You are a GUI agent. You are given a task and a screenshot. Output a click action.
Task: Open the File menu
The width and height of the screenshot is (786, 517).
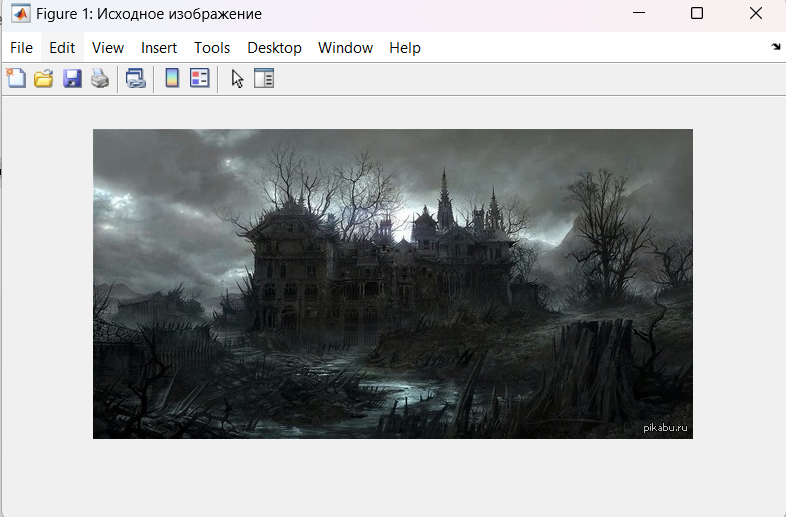click(x=21, y=48)
